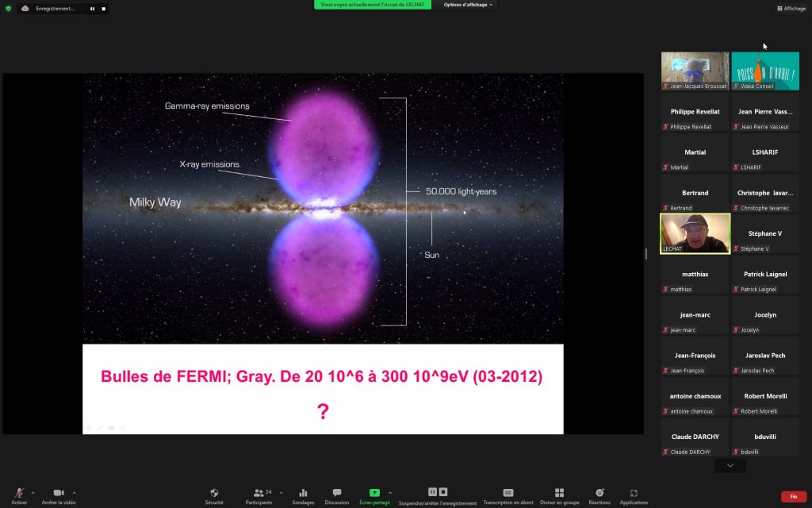Viewport: 812px width, 508px height.
Task: Stop recording from the top-left indicator
Action: (104, 9)
